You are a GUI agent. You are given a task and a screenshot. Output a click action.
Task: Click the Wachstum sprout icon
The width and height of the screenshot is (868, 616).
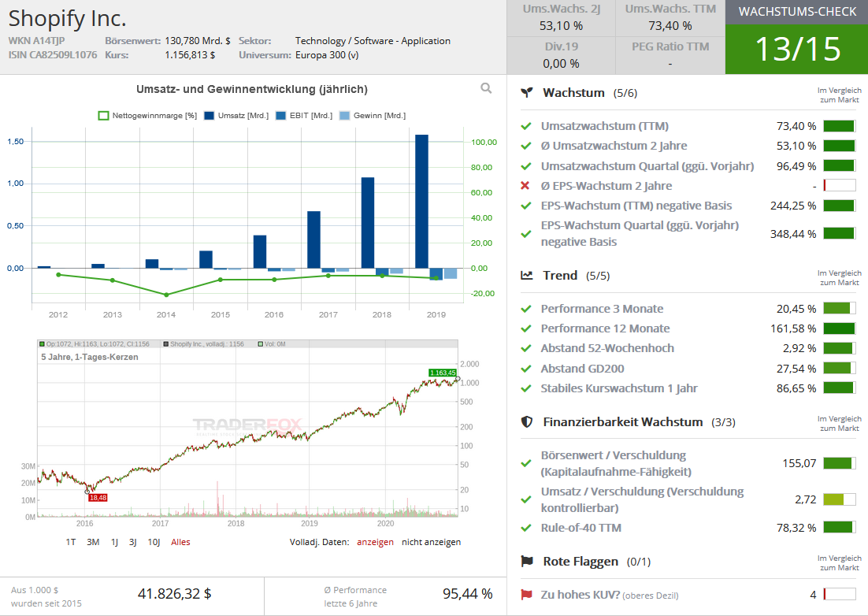[x=527, y=92]
